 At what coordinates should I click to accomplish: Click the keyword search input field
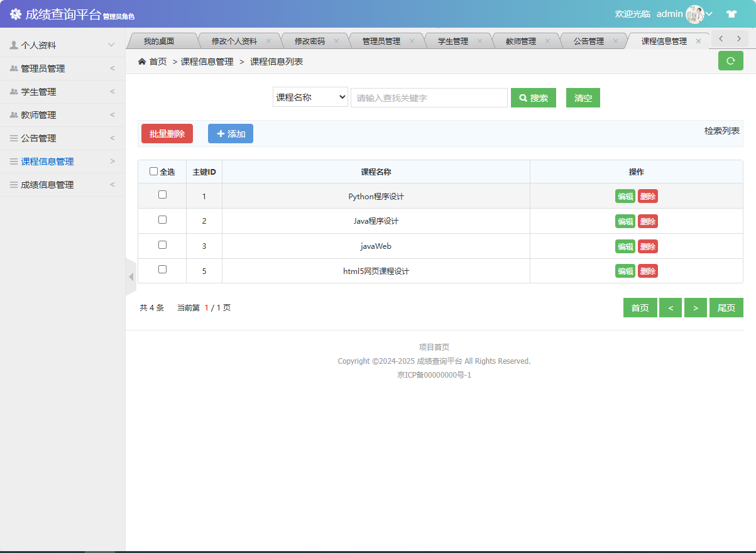pos(429,97)
